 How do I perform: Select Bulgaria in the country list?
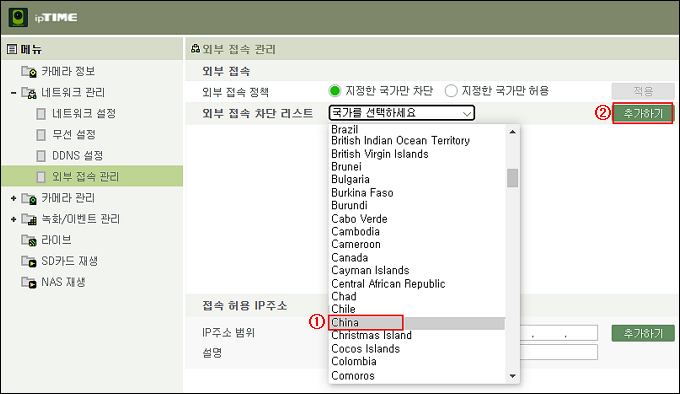[x=350, y=179]
